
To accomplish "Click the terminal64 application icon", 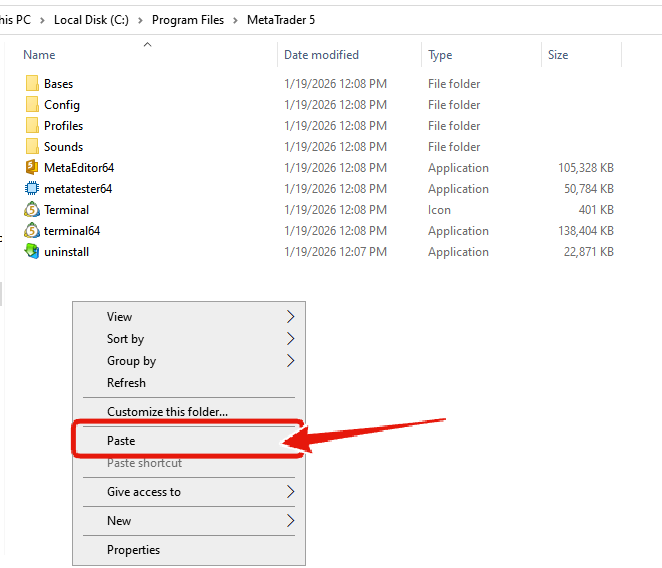I will [32, 231].
